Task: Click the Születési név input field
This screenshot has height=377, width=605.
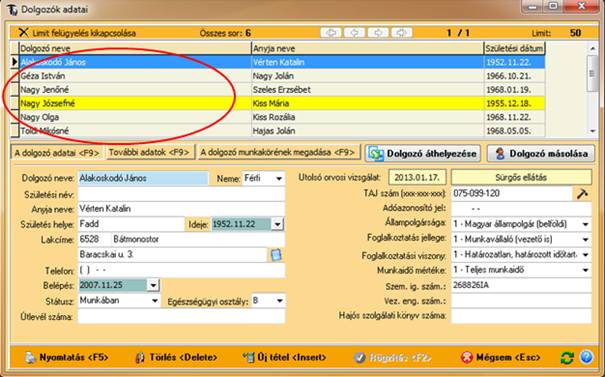Action: click(x=181, y=194)
